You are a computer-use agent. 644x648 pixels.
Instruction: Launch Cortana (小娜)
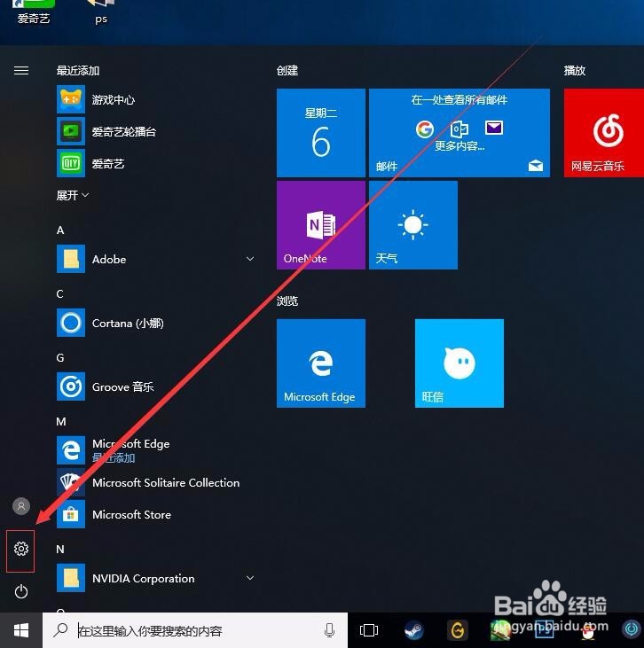tap(155, 323)
